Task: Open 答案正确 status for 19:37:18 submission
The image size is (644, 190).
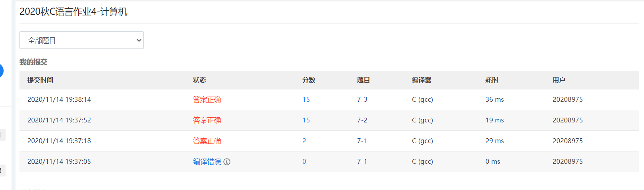Action: click(x=207, y=141)
